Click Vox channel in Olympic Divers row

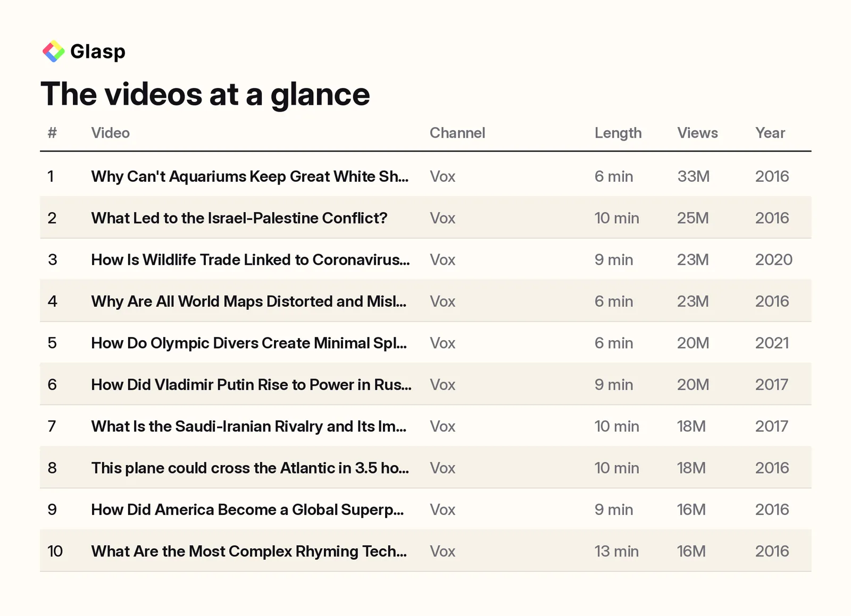tap(443, 343)
